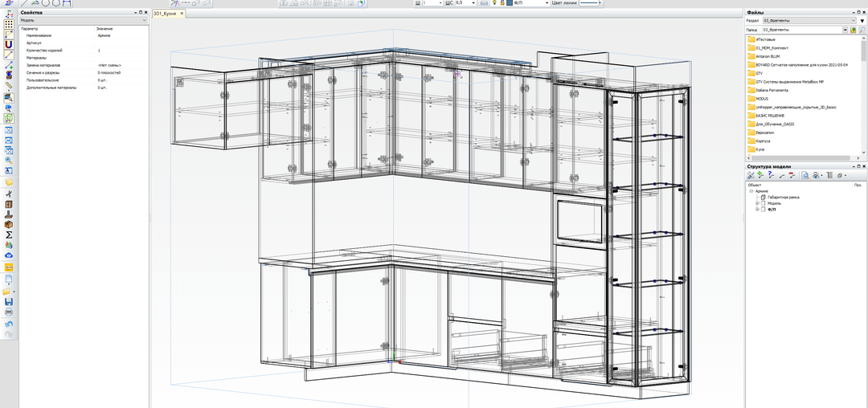
Task: Switch to the 301_Кухня document tab
Action: pyautogui.click(x=165, y=14)
